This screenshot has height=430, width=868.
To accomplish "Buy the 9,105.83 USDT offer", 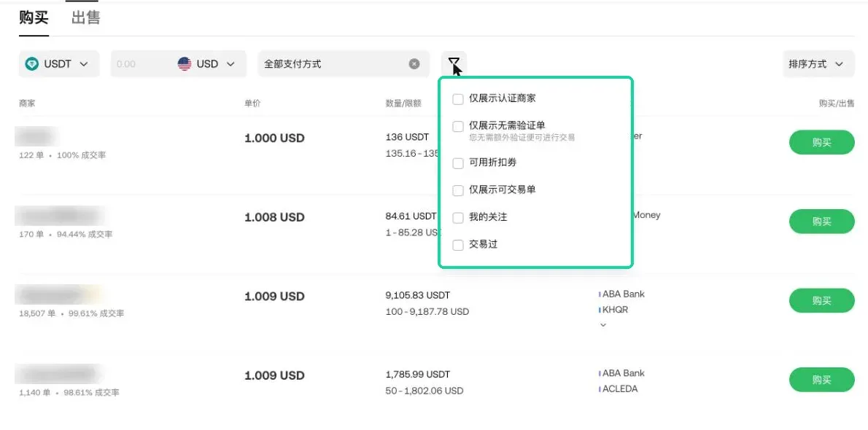I will click(x=822, y=300).
